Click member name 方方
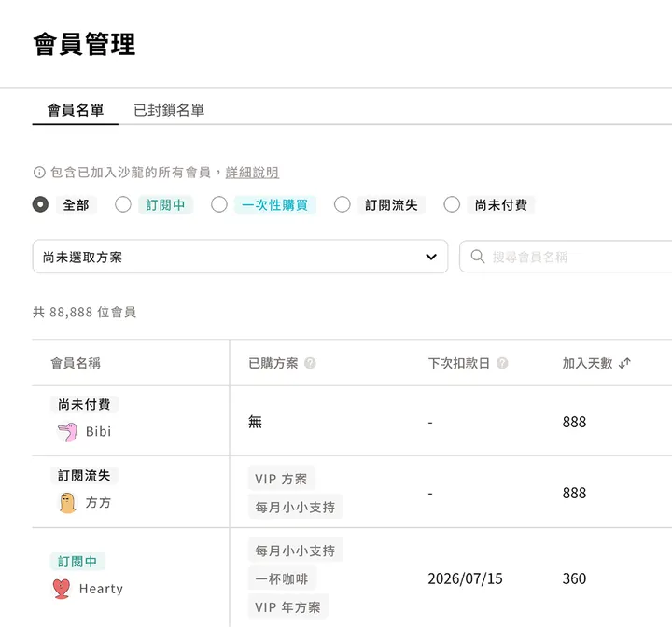 98,502
